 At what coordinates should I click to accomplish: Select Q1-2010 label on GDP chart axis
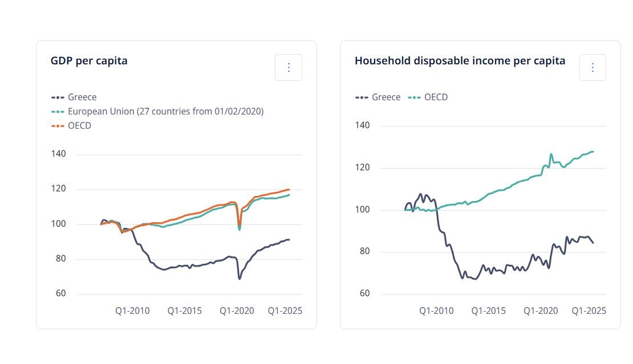coord(132,311)
